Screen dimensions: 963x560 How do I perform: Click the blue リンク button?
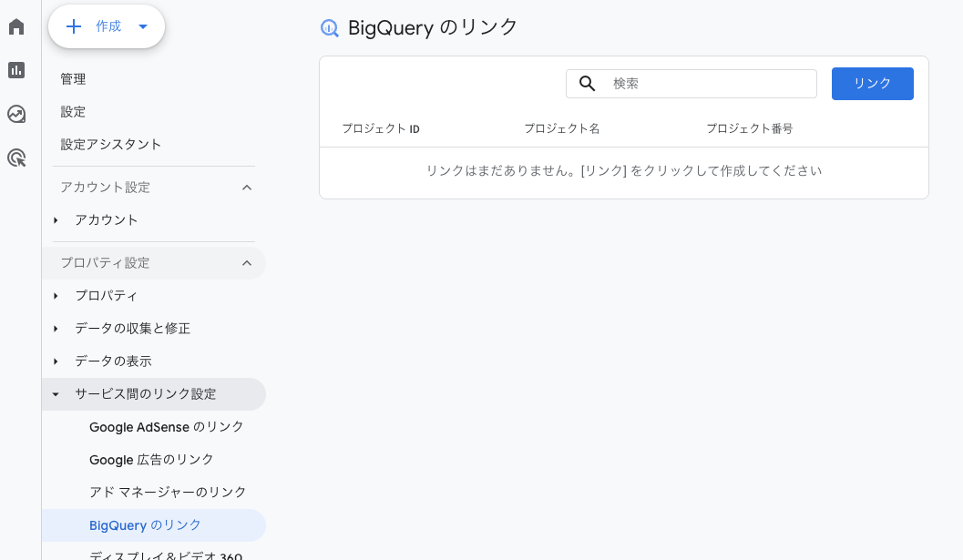(x=873, y=84)
